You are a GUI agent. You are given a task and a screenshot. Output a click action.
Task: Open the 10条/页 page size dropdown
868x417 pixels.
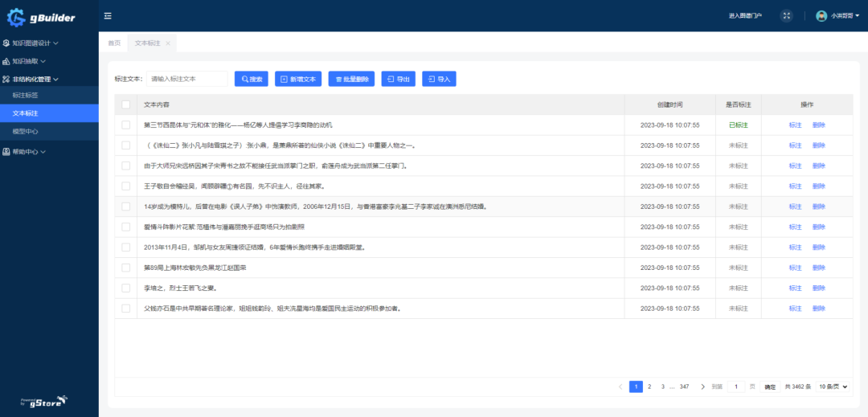coord(833,387)
